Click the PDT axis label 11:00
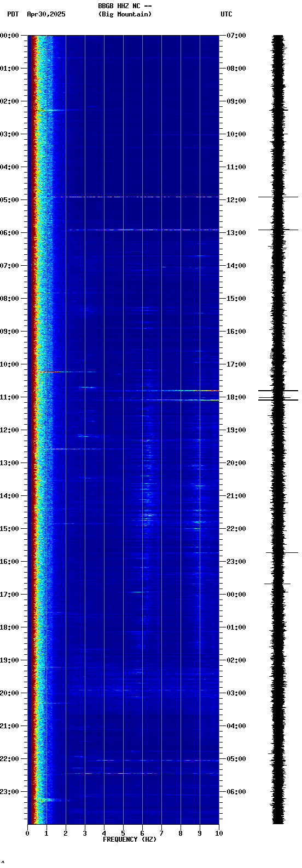302x868 pixels. (9, 397)
